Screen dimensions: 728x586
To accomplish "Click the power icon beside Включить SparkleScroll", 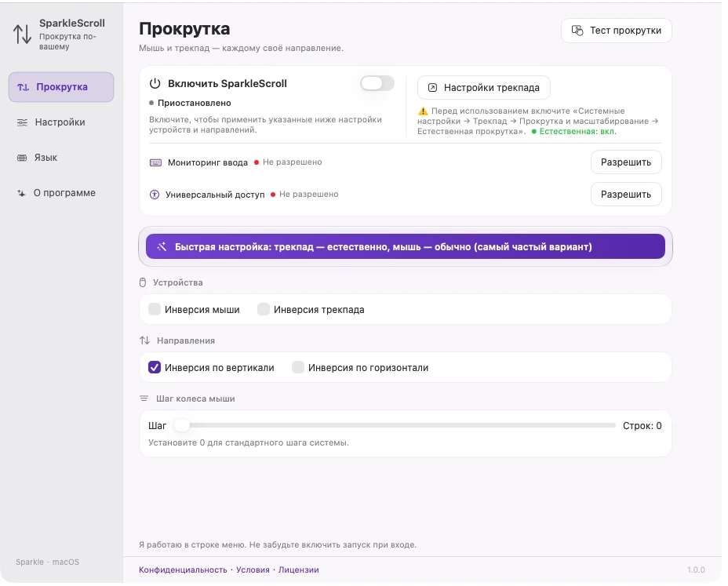I will tap(155, 84).
